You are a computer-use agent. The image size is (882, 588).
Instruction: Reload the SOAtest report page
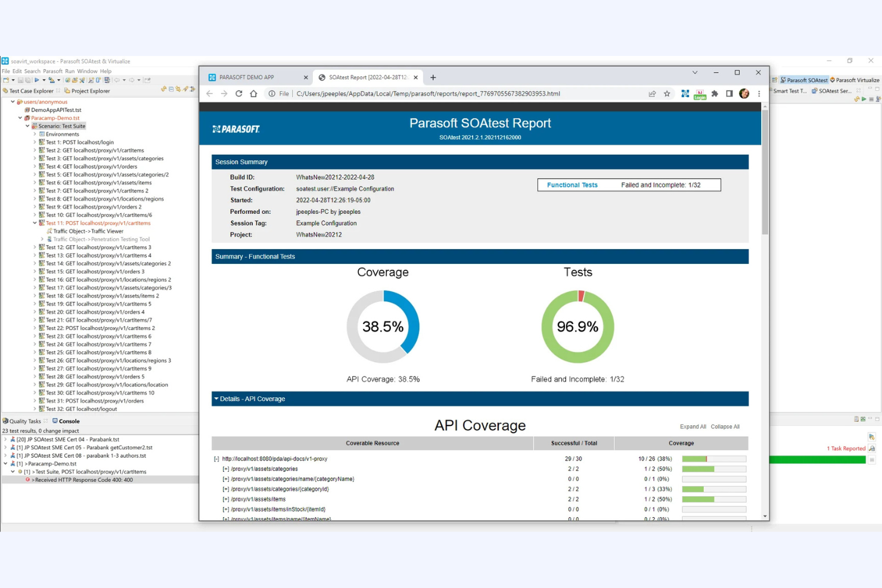click(x=239, y=94)
